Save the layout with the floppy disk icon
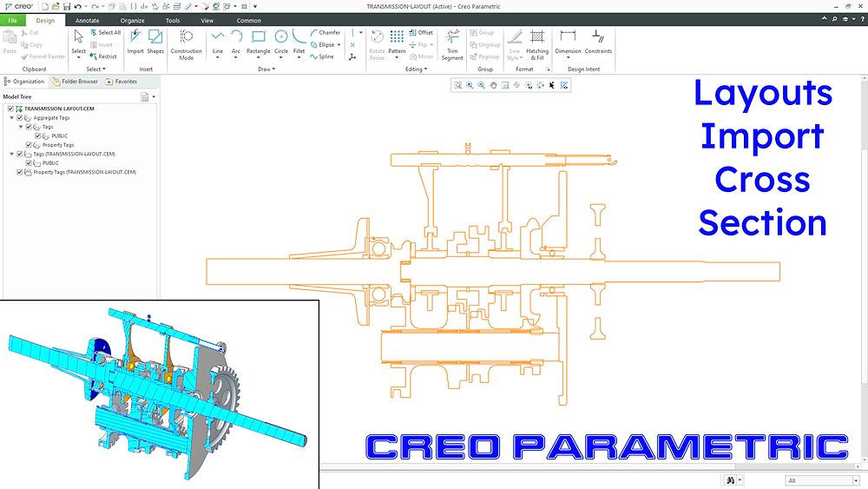The image size is (868, 489). (x=67, y=7)
